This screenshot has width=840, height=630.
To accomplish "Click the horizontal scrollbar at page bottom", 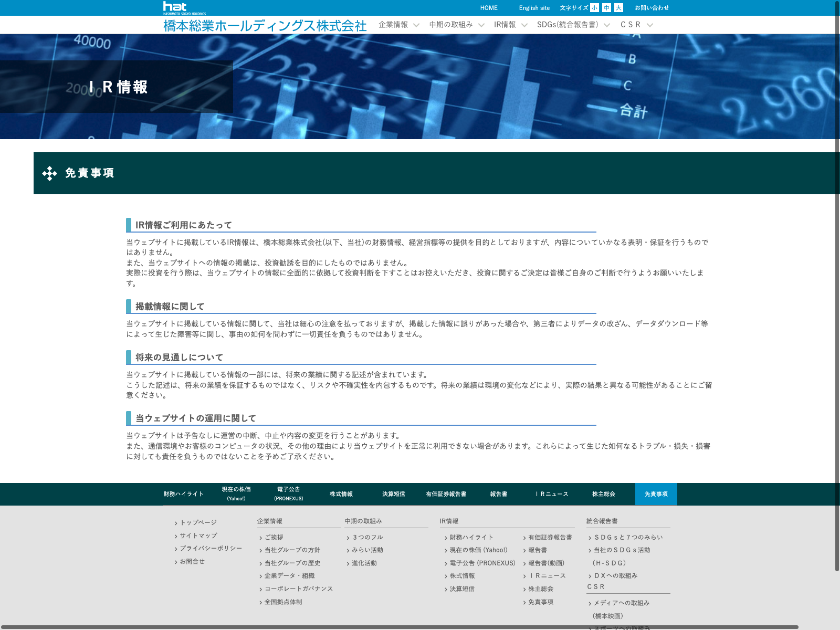I will click(399, 627).
